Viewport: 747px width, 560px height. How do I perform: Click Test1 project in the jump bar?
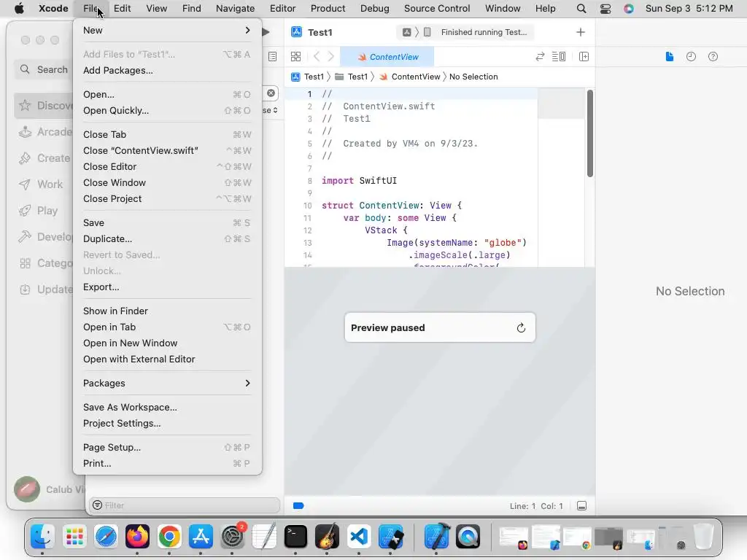coord(308,77)
